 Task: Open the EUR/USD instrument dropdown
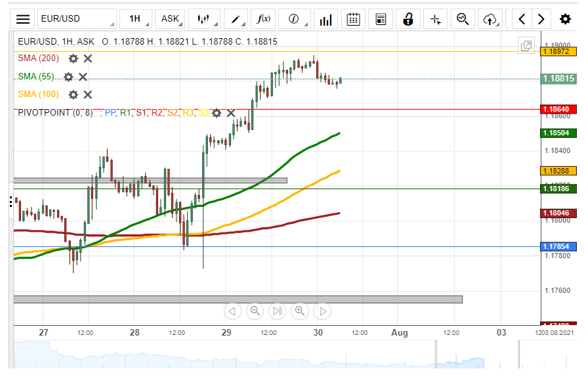(x=77, y=19)
